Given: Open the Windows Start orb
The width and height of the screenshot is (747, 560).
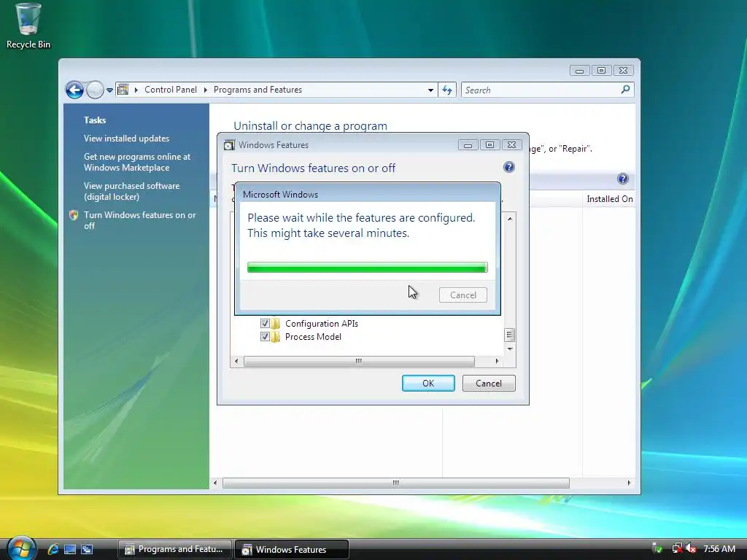Looking at the screenshot, I should [21, 548].
